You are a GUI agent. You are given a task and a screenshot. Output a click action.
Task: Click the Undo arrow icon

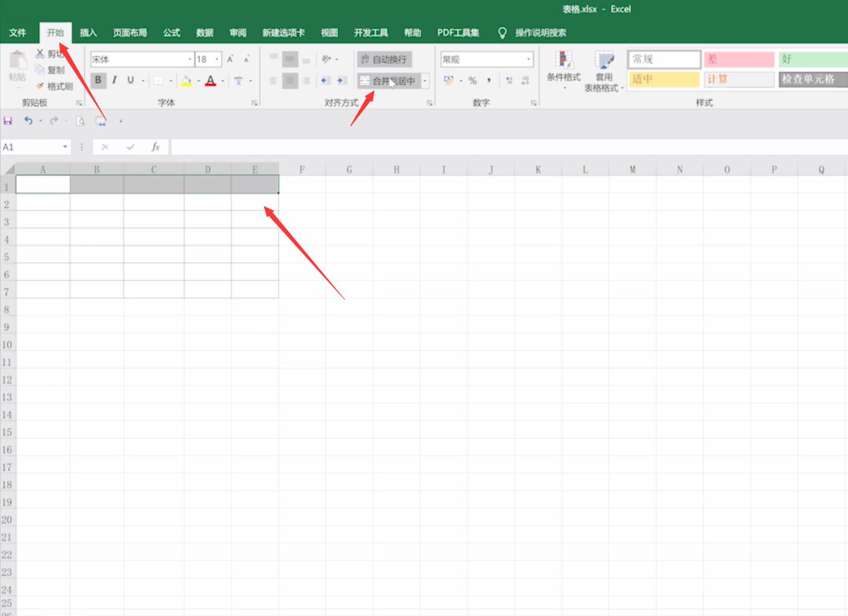(x=28, y=121)
